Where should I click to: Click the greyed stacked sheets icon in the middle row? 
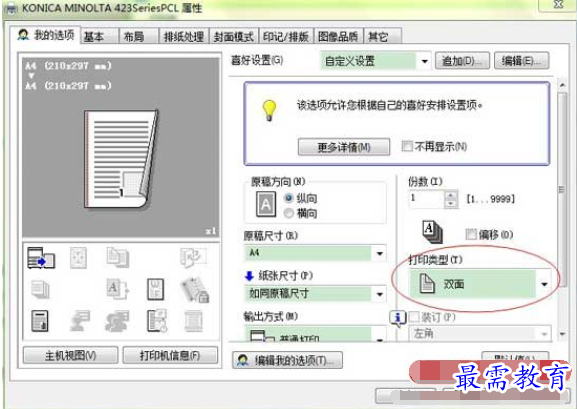(x=40, y=289)
